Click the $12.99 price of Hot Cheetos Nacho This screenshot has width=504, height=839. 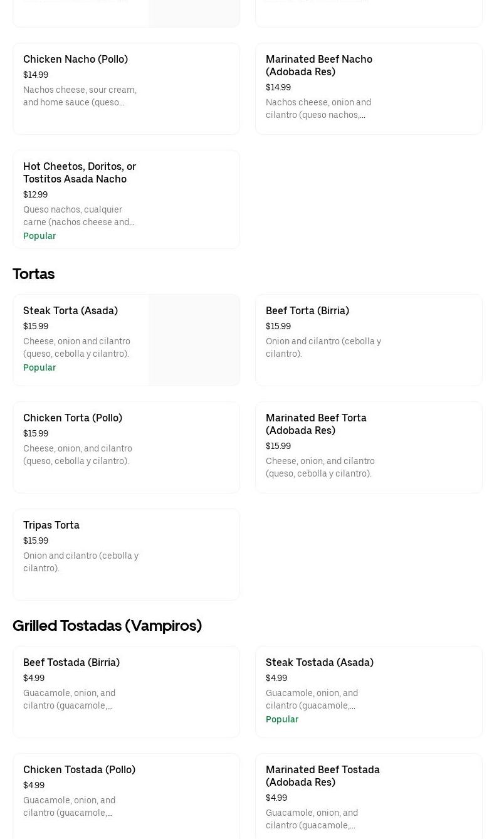point(35,195)
